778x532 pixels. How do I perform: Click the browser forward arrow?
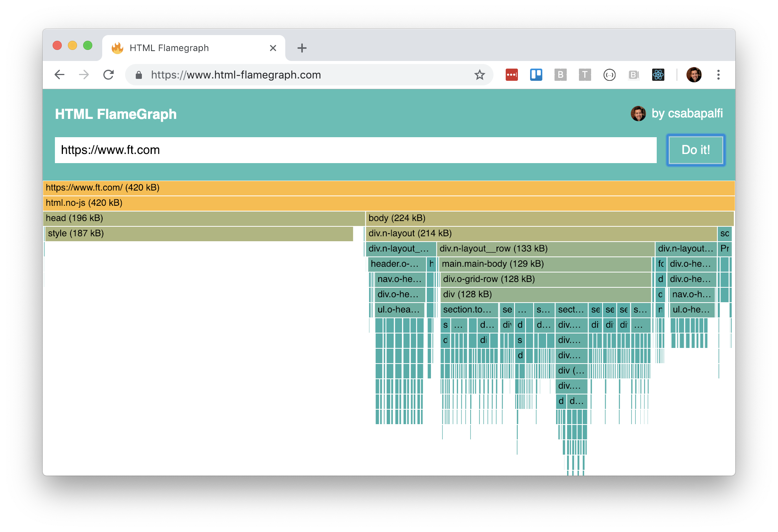(x=84, y=75)
